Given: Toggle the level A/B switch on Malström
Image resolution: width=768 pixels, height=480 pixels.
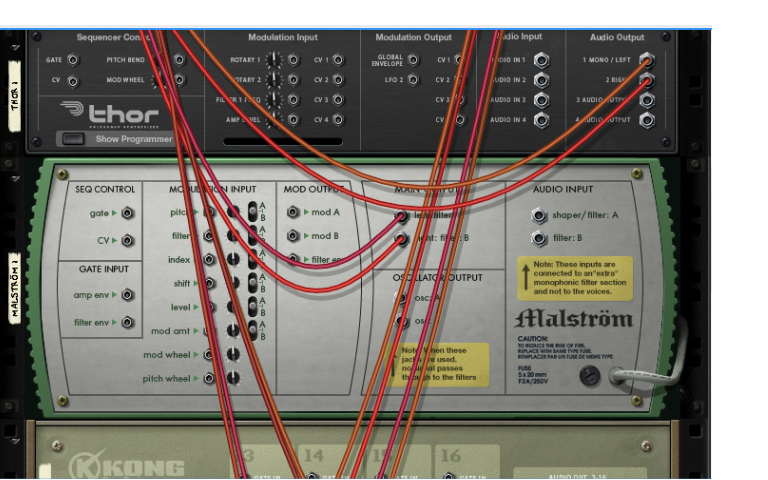Looking at the screenshot, I should click(253, 307).
